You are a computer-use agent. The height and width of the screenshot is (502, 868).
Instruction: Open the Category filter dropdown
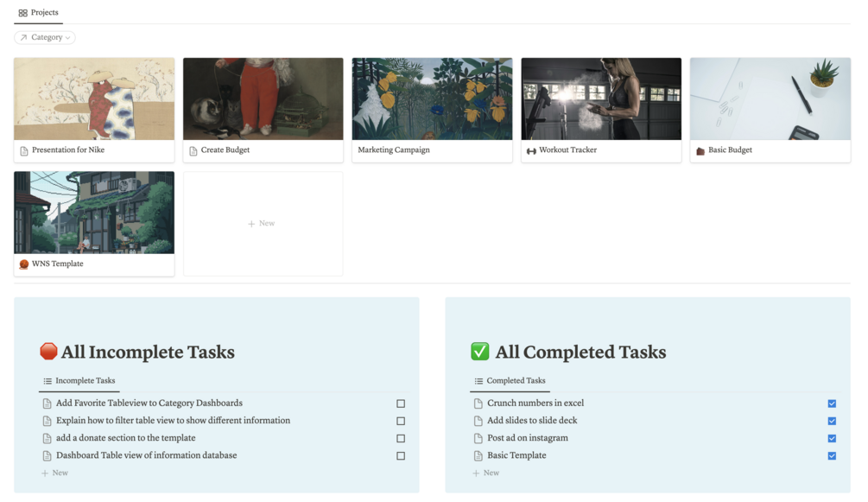point(45,38)
